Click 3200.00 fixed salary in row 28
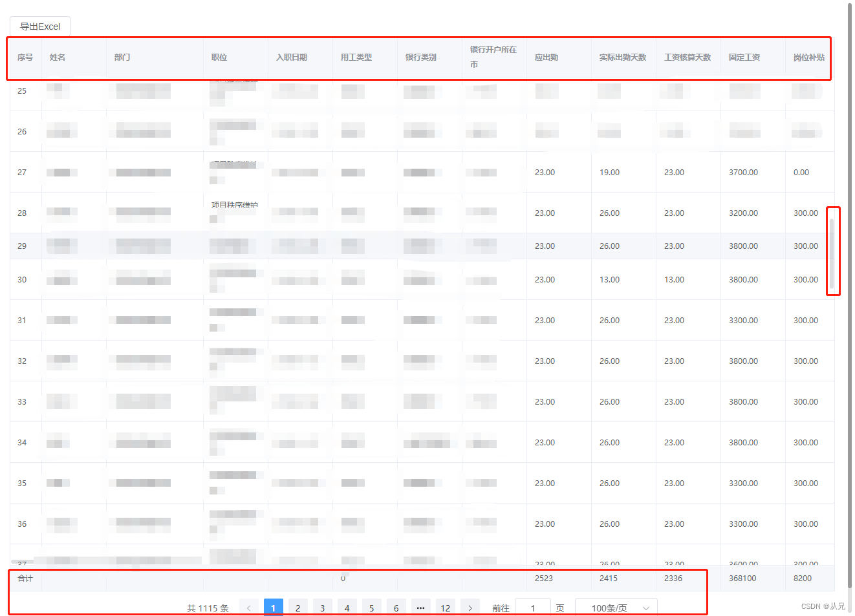This screenshot has height=616, width=855. pos(743,213)
